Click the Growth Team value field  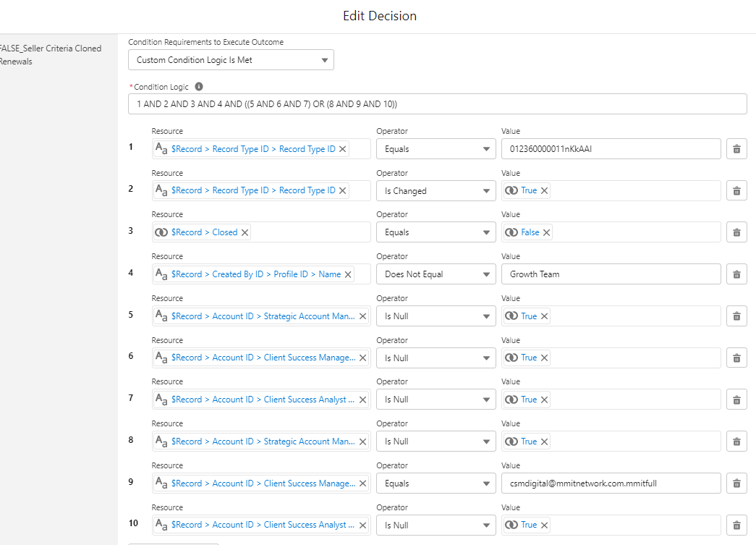pos(611,274)
